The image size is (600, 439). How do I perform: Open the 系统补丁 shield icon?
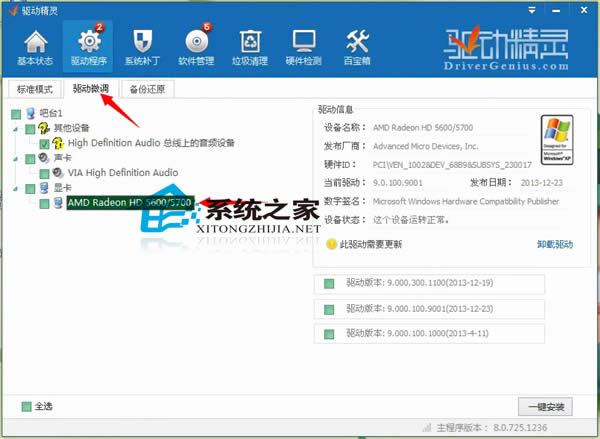[x=140, y=47]
